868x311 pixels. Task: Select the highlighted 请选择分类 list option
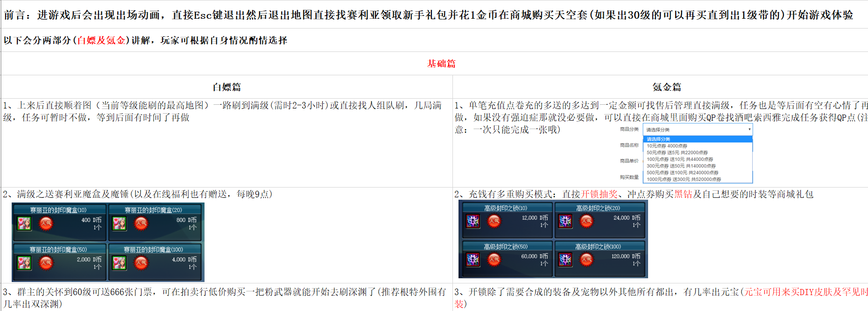697,139
